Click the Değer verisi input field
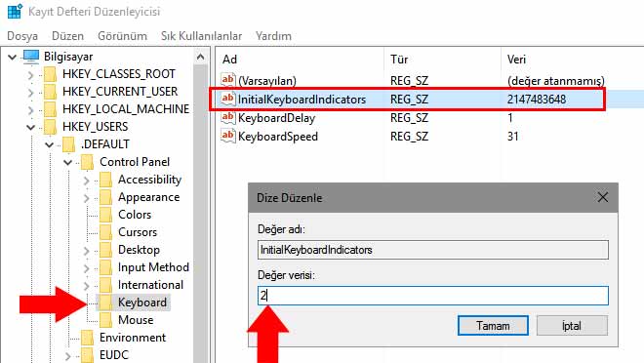Image resolution: width=644 pixels, height=363 pixels. pos(433,296)
